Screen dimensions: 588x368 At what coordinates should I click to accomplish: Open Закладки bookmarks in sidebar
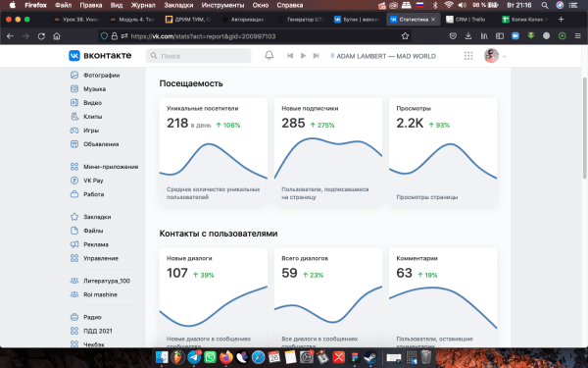pos(90,217)
